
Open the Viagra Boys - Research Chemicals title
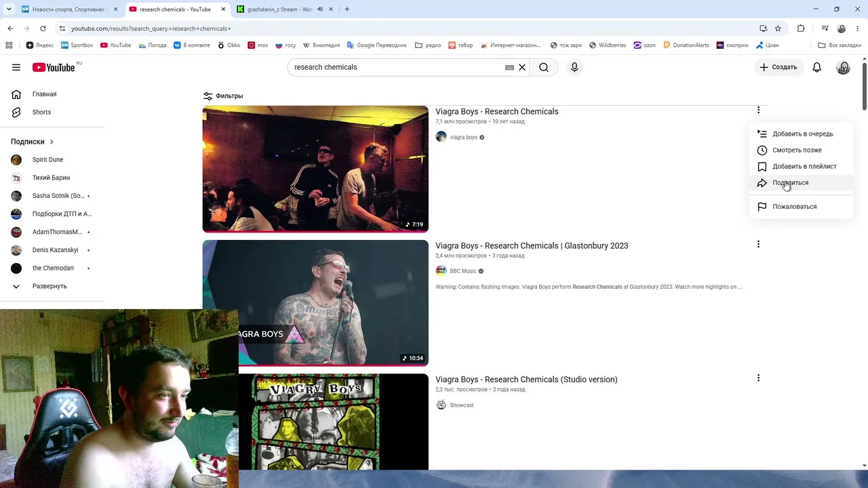pyautogui.click(x=497, y=112)
